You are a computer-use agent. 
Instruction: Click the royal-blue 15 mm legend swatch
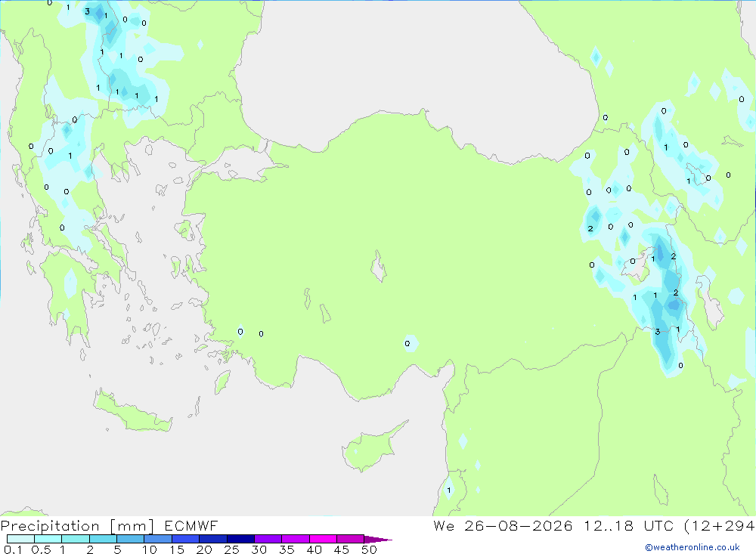(186, 539)
